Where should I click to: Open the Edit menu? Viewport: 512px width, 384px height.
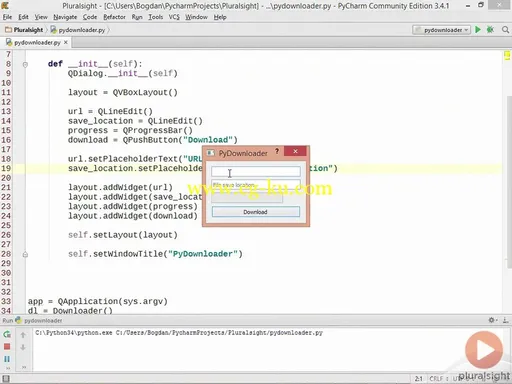pyautogui.click(x=23, y=17)
